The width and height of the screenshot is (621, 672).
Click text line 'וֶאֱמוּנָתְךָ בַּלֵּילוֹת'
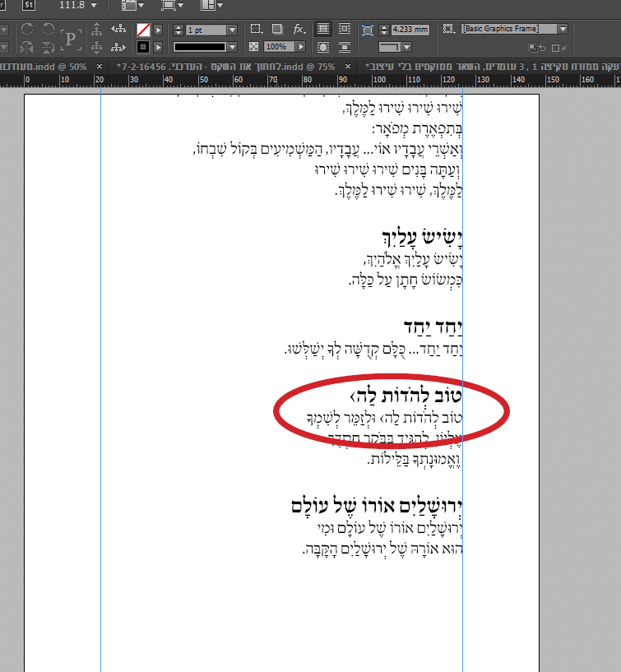tap(415, 460)
